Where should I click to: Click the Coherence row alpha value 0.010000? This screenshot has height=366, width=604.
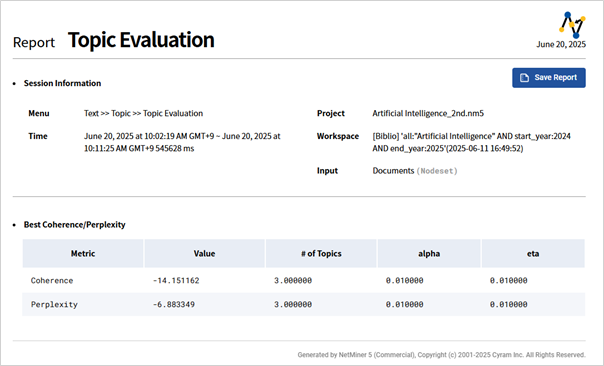[404, 280]
